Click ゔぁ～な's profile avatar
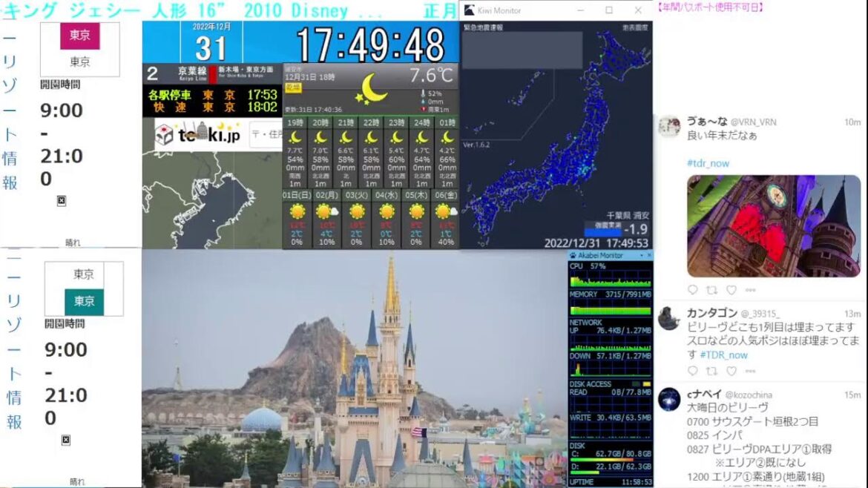Image resolution: width=868 pixels, height=488 pixels. tap(671, 126)
